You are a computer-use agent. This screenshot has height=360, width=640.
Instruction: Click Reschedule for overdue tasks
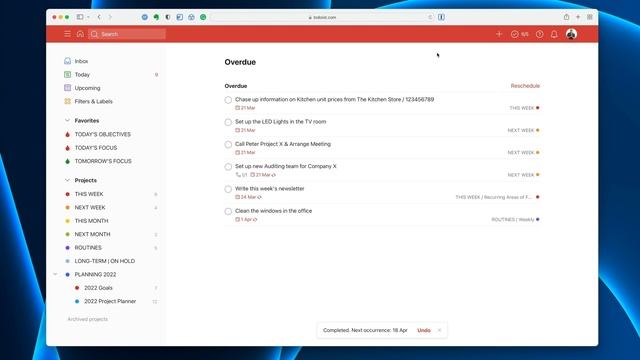pos(525,86)
